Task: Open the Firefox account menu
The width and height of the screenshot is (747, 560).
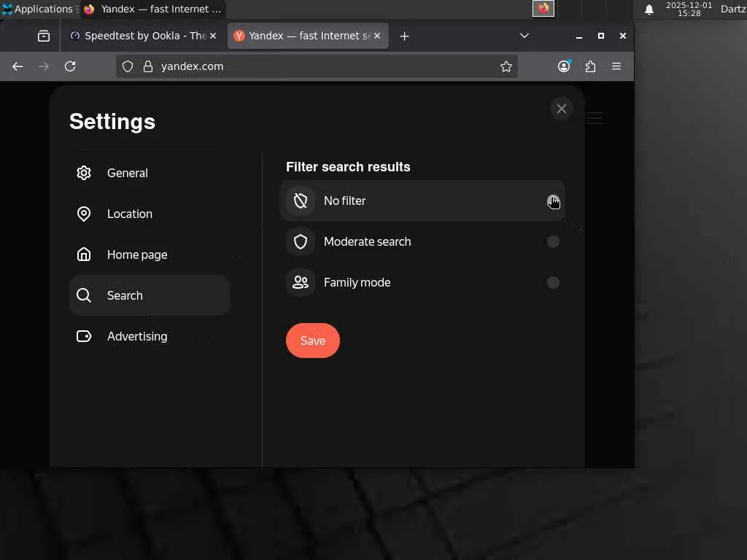Action: 564,66
